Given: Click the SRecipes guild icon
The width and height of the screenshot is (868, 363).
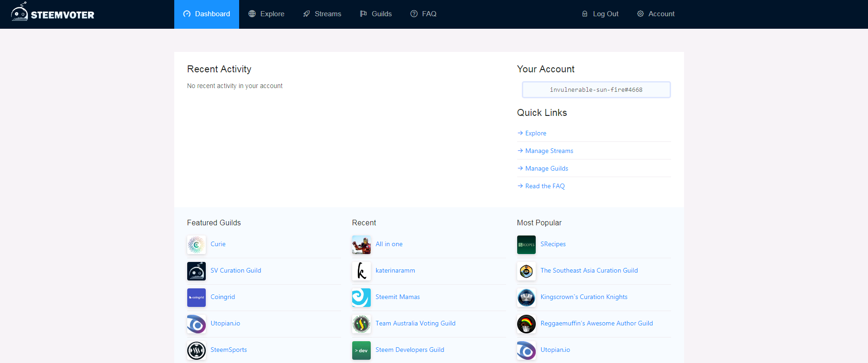Looking at the screenshot, I should [x=526, y=244].
